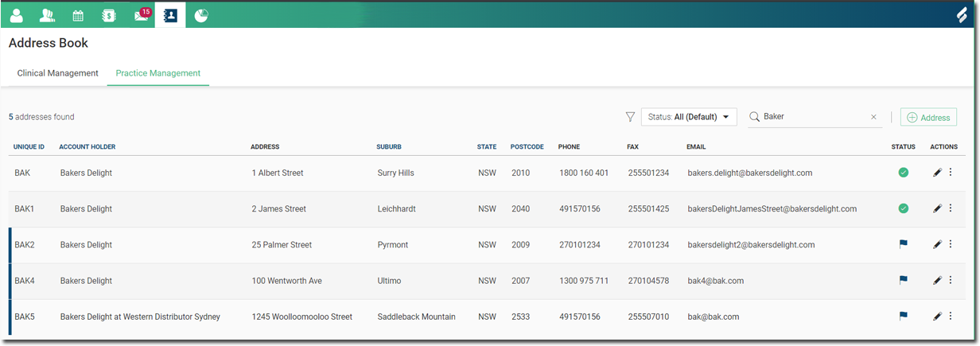Open the patient profile icon in top bar
The image size is (980, 346).
pos(17,15)
